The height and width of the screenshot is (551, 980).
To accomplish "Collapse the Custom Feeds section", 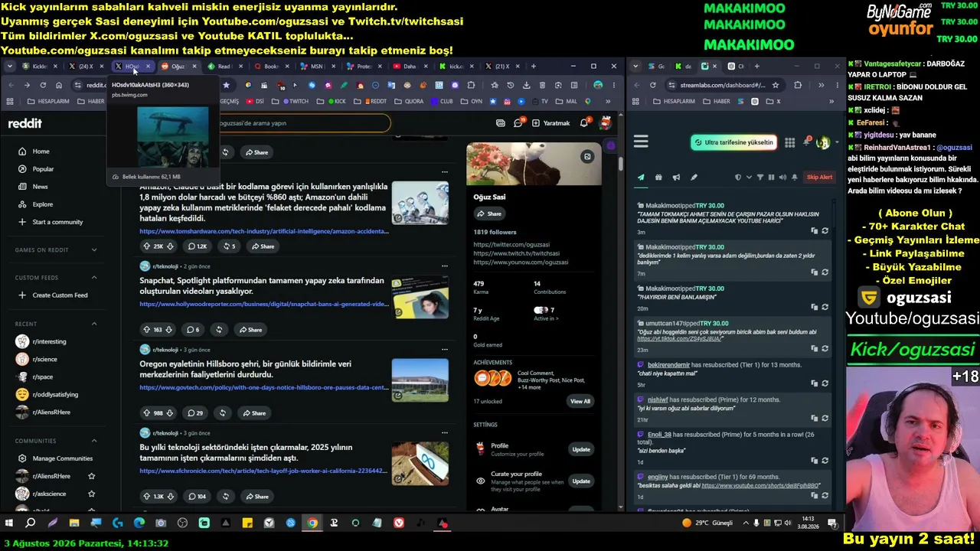I will [94, 277].
